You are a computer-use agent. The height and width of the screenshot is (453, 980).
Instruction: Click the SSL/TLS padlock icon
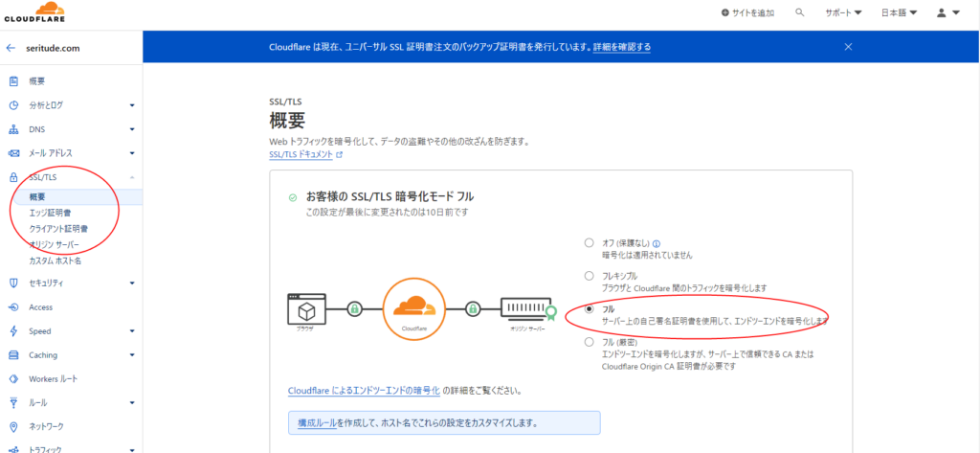tap(13, 178)
